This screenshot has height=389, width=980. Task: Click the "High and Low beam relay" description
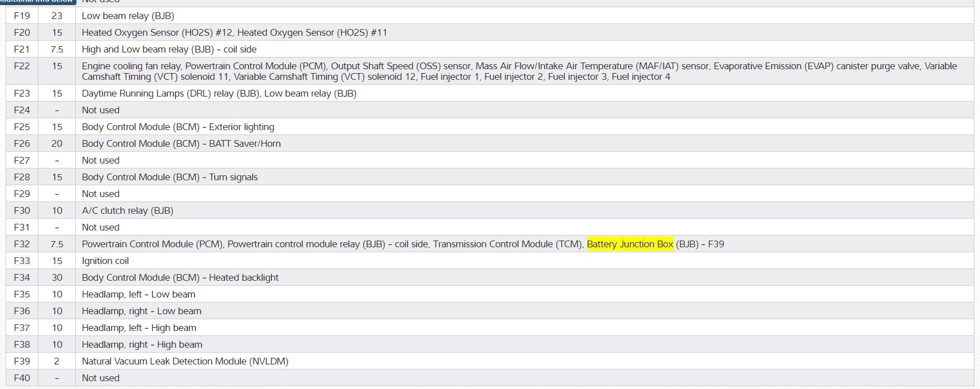point(169,49)
